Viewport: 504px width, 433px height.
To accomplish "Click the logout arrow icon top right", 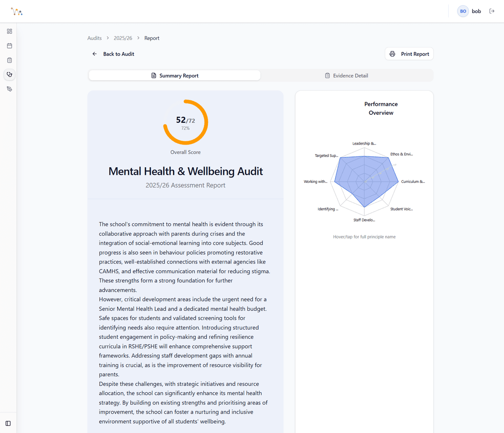I will (x=492, y=11).
